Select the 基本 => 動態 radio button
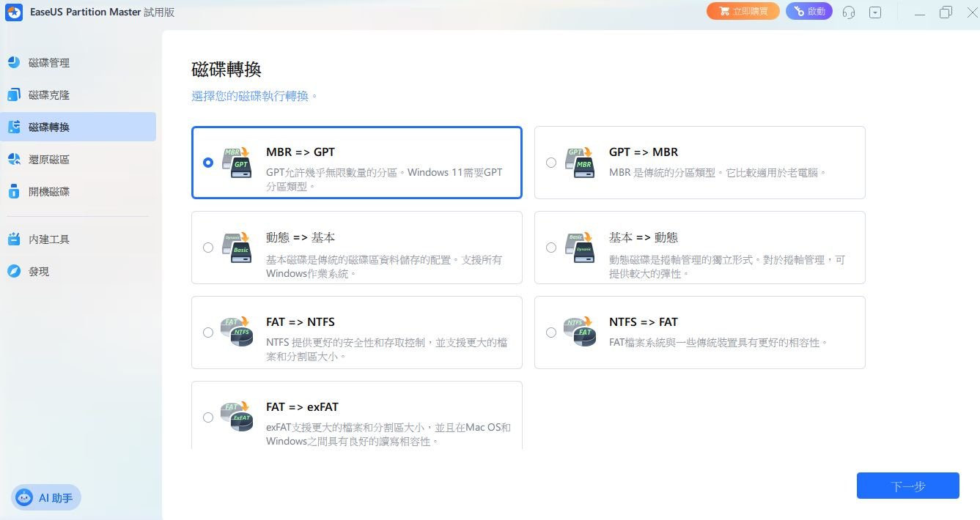Screen dimensions: 980x520 tap(551, 248)
